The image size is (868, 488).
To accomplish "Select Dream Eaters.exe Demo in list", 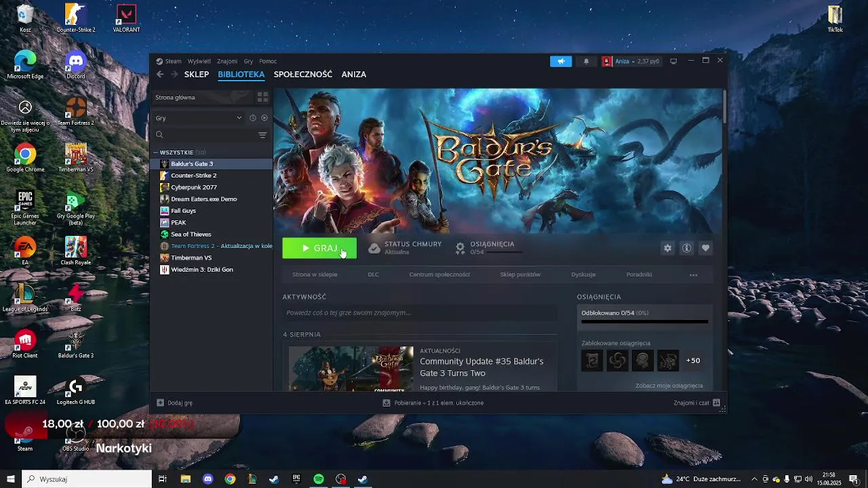I will [212, 199].
